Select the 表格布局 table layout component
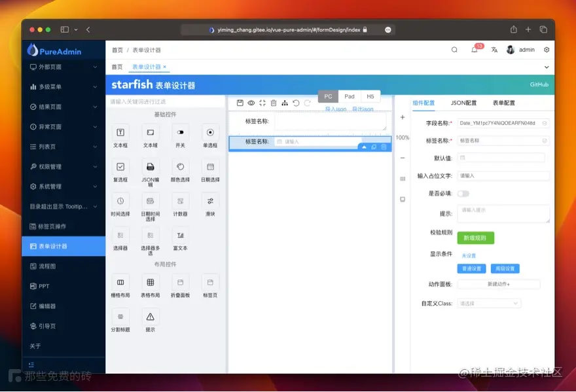 click(x=150, y=287)
